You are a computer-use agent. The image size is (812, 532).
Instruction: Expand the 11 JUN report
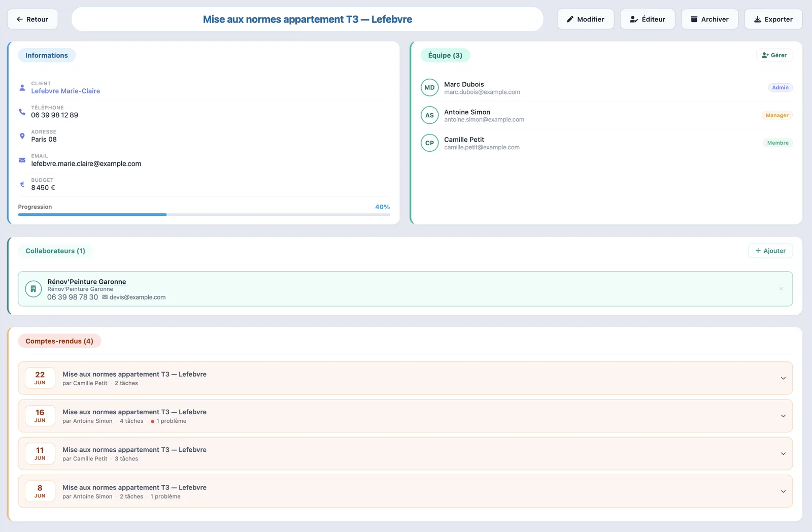[x=783, y=454]
